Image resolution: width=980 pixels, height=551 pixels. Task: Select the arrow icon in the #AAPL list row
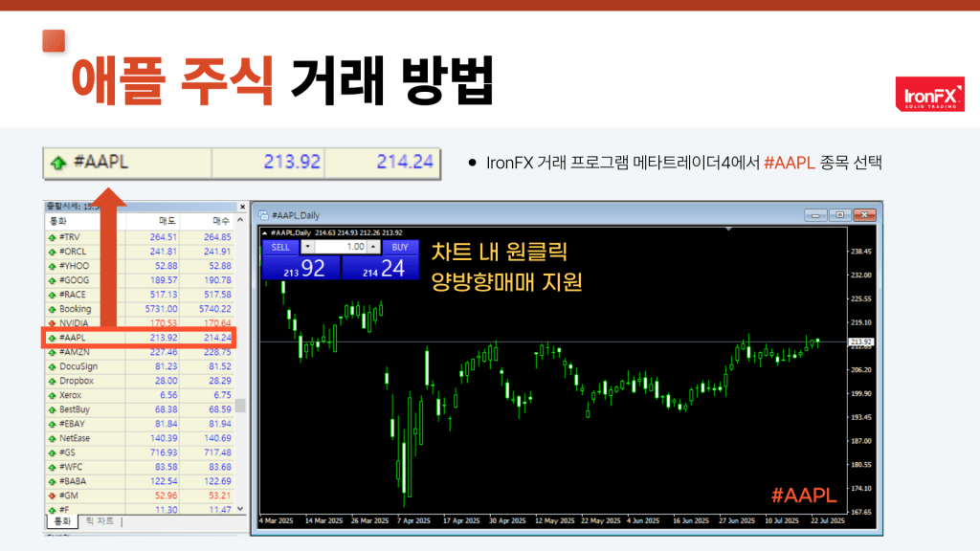(52, 338)
